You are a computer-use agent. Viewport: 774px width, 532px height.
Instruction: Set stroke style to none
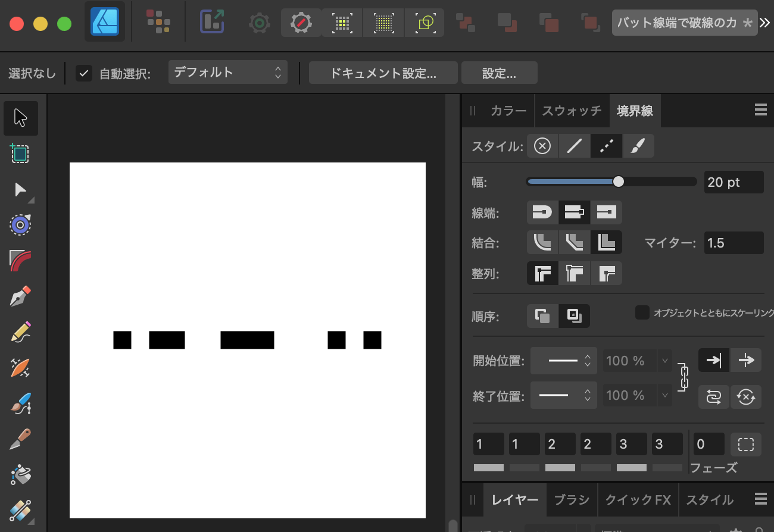pos(542,146)
